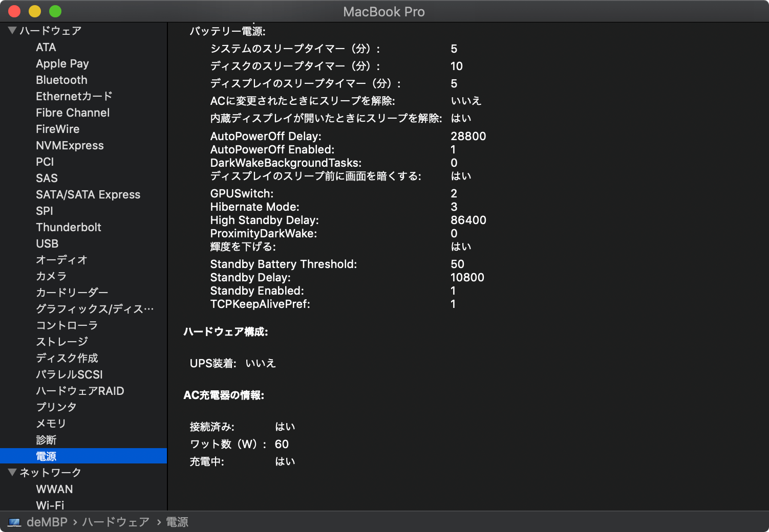
Task: Select the グラフィックス/ディス… item
Action: 95,309
